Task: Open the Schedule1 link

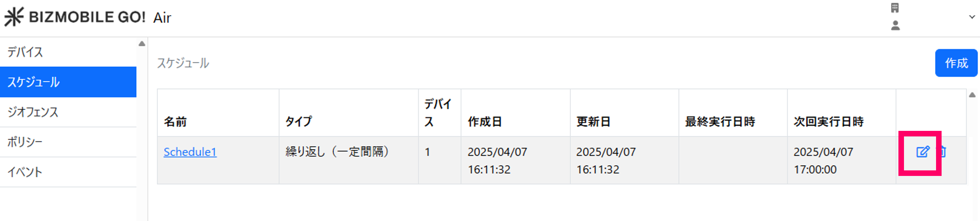Action: pos(190,152)
